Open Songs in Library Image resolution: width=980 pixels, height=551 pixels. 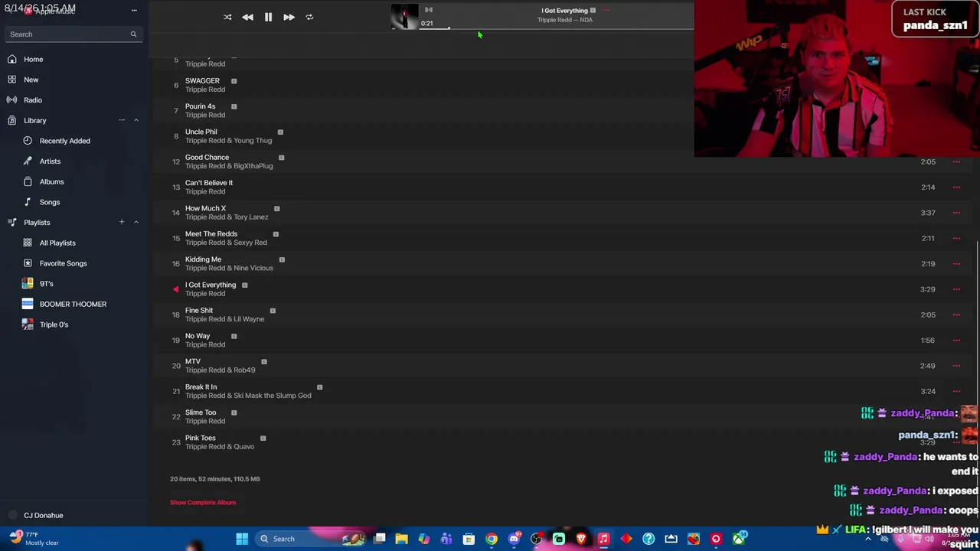point(50,202)
